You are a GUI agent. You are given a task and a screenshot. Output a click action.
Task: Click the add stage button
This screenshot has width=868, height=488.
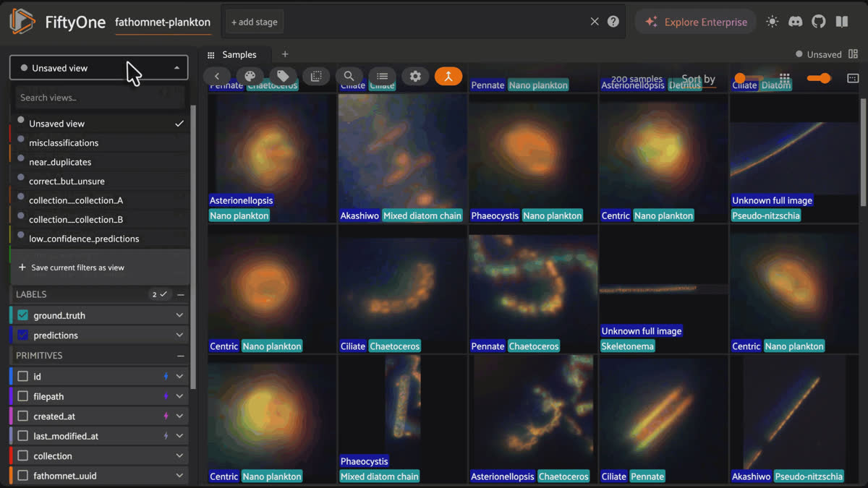254,22
